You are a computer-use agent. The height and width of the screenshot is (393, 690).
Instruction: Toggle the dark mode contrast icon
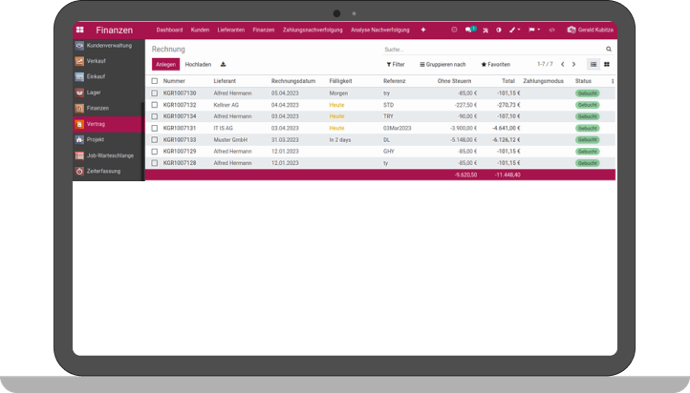tap(499, 30)
